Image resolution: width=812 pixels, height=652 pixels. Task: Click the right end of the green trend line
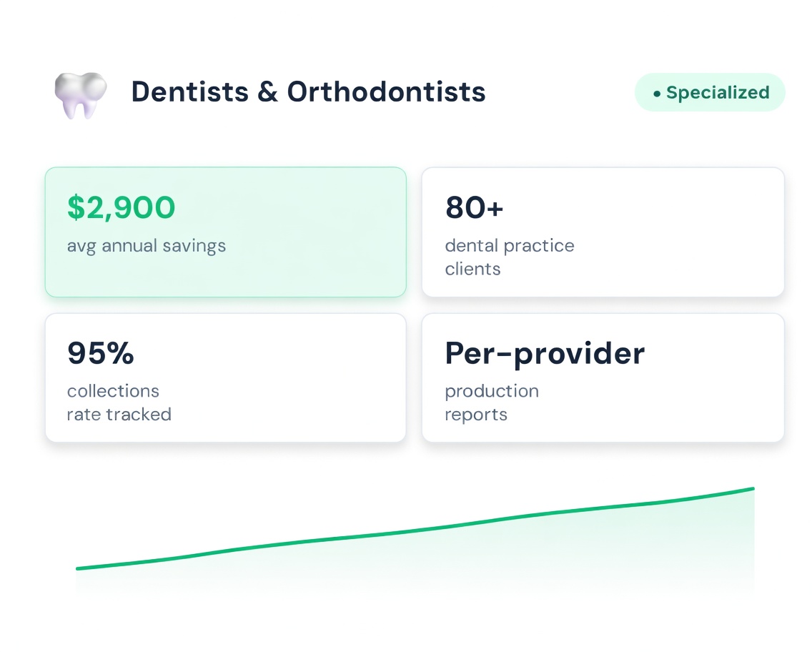[x=752, y=489]
